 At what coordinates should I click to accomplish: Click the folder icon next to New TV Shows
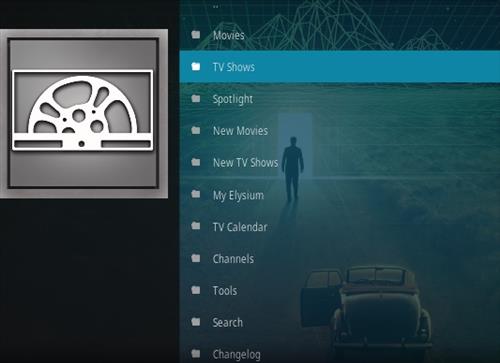click(196, 162)
